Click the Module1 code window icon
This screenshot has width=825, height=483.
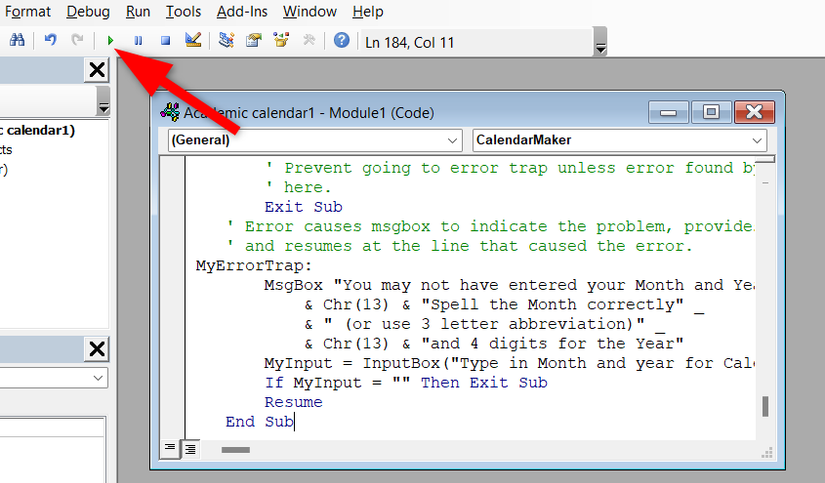pos(170,112)
